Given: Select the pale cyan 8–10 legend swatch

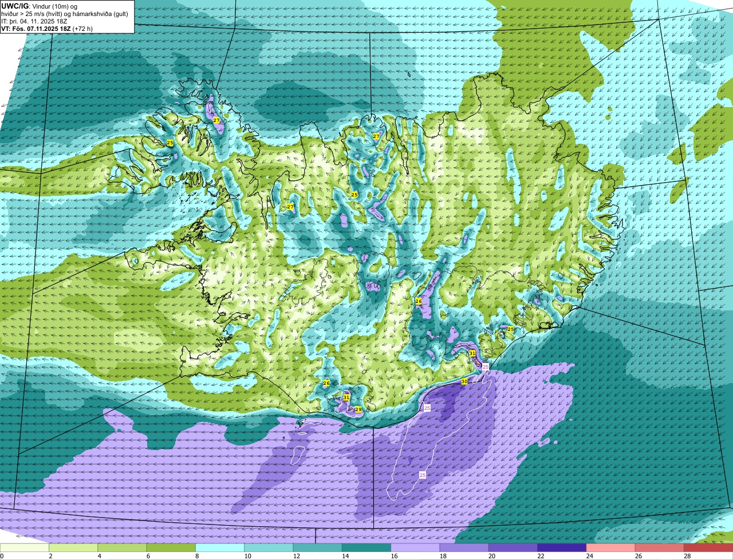Looking at the screenshot, I should tap(220, 548).
